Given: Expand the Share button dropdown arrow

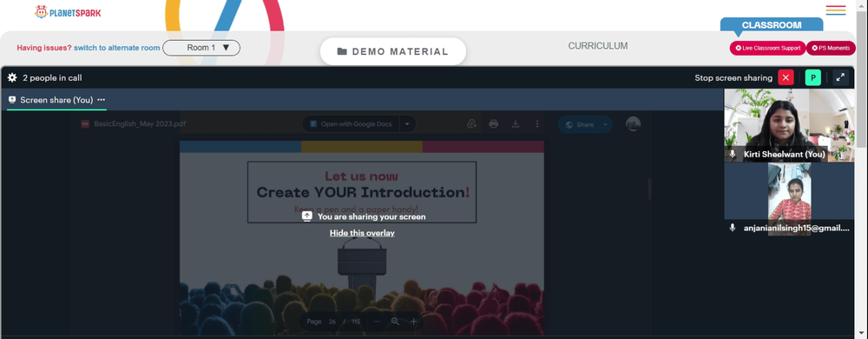Looking at the screenshot, I should (x=606, y=124).
